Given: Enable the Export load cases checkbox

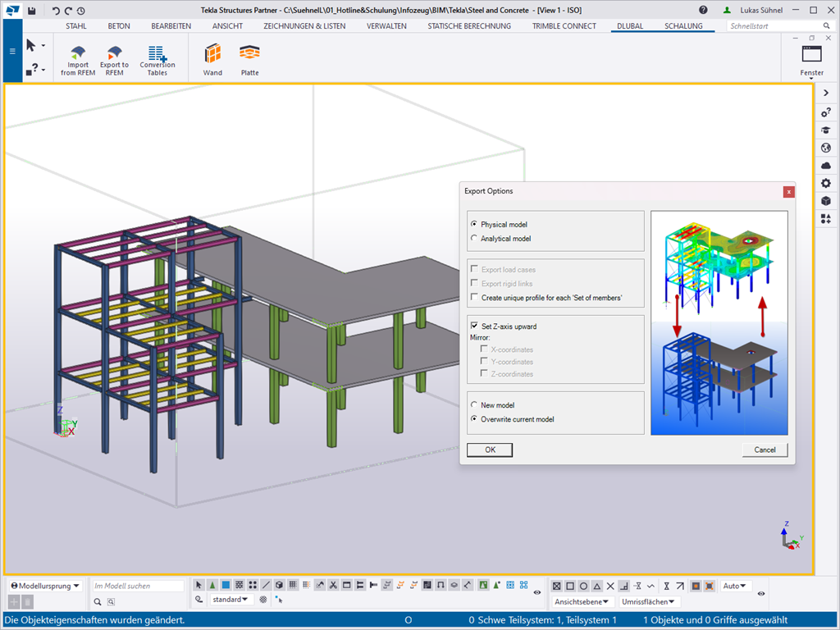Looking at the screenshot, I should pos(474,269).
